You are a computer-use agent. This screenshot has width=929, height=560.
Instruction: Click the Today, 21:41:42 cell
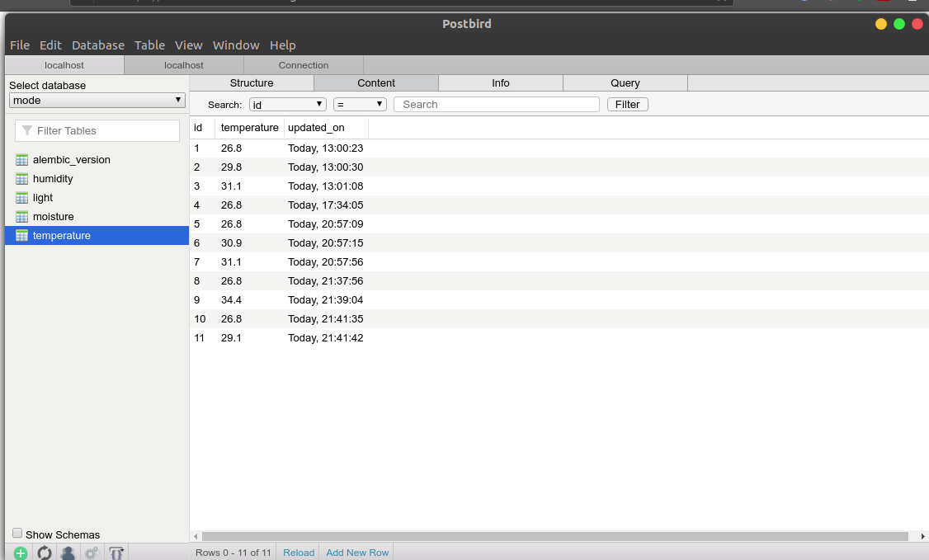click(325, 338)
